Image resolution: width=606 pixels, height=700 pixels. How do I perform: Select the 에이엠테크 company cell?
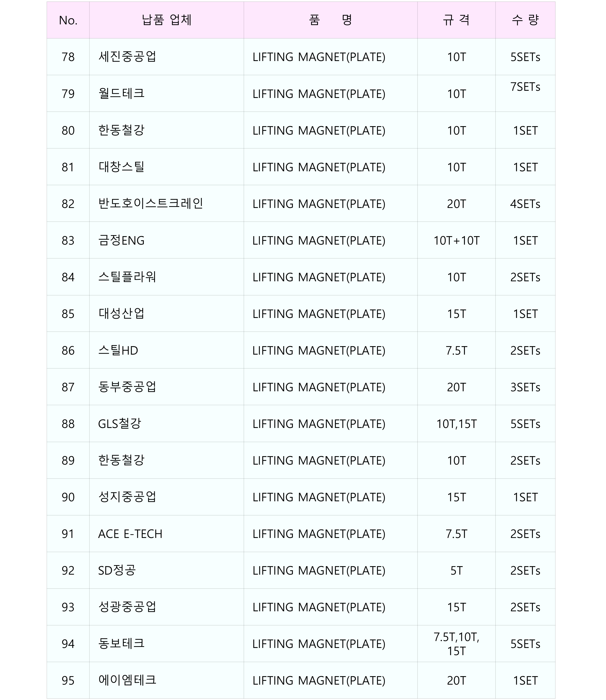point(127,681)
